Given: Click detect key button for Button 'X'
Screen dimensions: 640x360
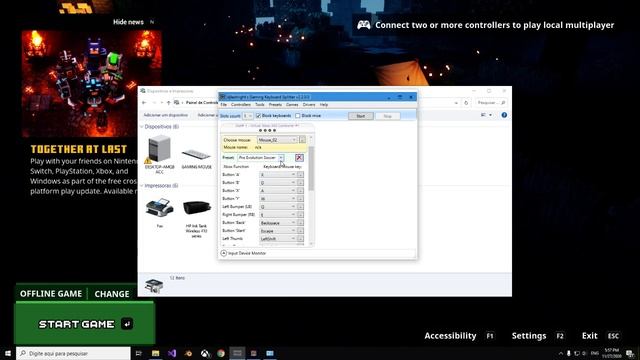Looking at the screenshot, I should [300, 191].
